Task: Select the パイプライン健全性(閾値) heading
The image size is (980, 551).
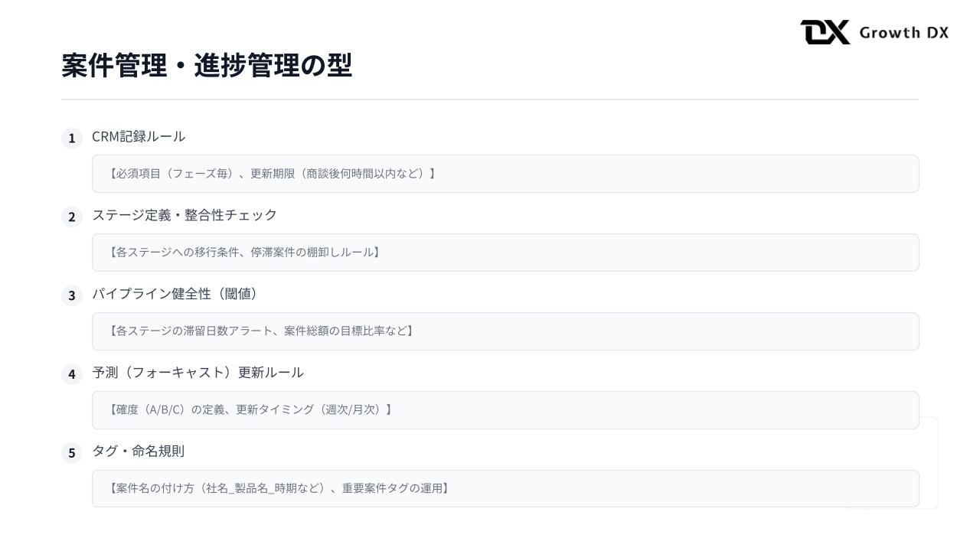Action: 175,294
